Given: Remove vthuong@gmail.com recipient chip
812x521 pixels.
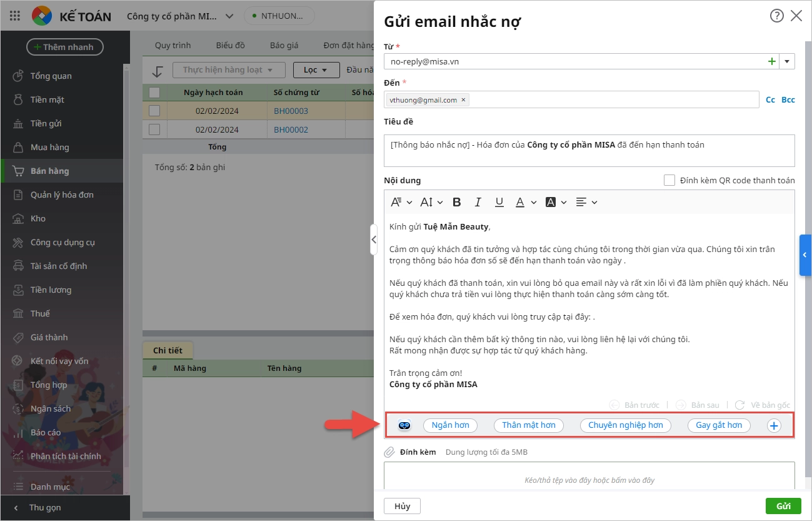Looking at the screenshot, I should tap(463, 99).
